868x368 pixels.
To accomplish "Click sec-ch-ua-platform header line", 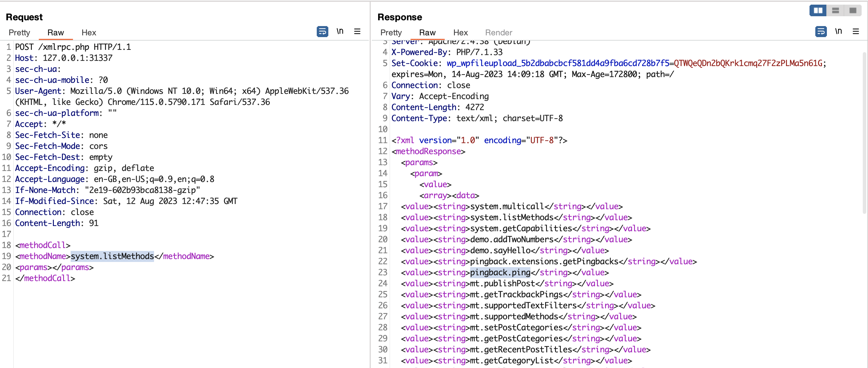I will click(66, 113).
